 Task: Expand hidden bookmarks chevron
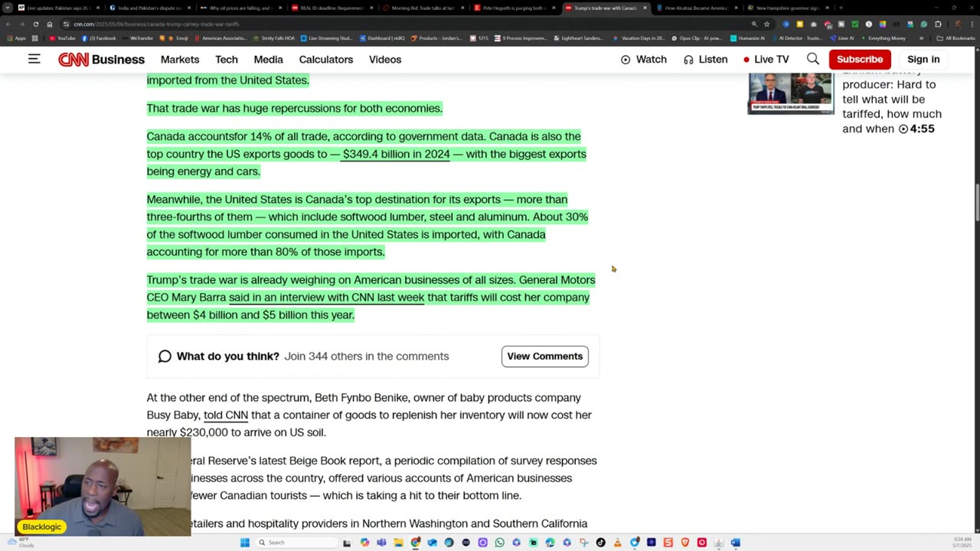[921, 37]
